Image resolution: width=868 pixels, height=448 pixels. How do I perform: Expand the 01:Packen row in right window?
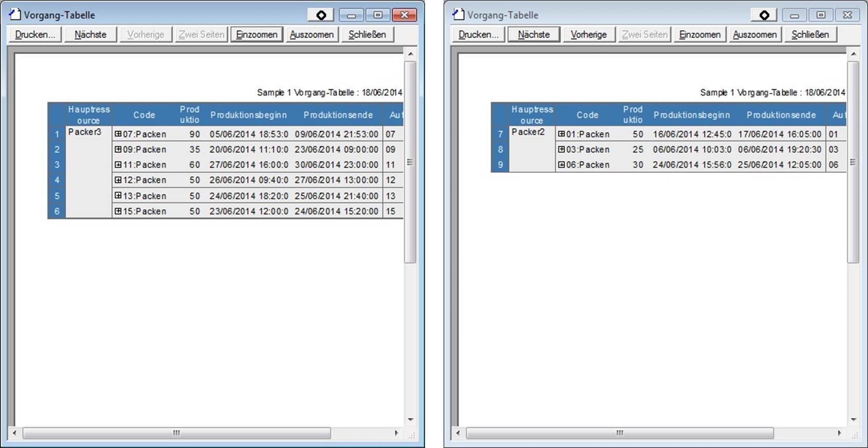pyautogui.click(x=562, y=134)
